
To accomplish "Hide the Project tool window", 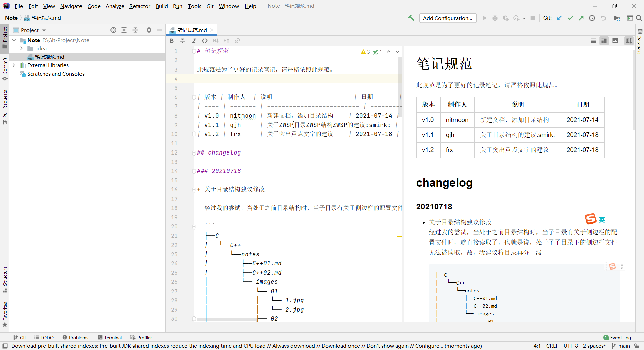I will point(160,30).
